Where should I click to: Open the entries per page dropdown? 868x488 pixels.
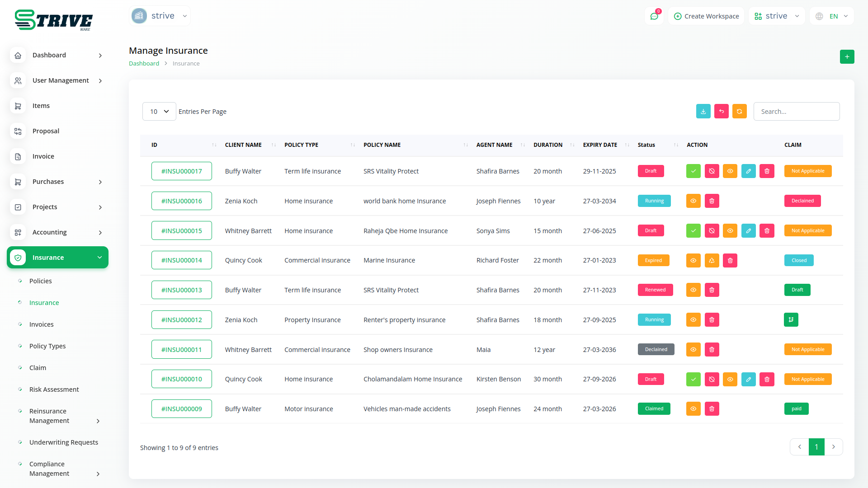[159, 112]
